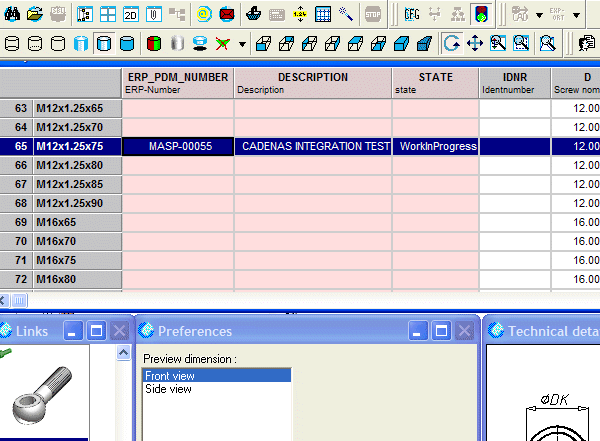Minimize the Links panel
Screen dimensions: 600x441
coord(72,331)
